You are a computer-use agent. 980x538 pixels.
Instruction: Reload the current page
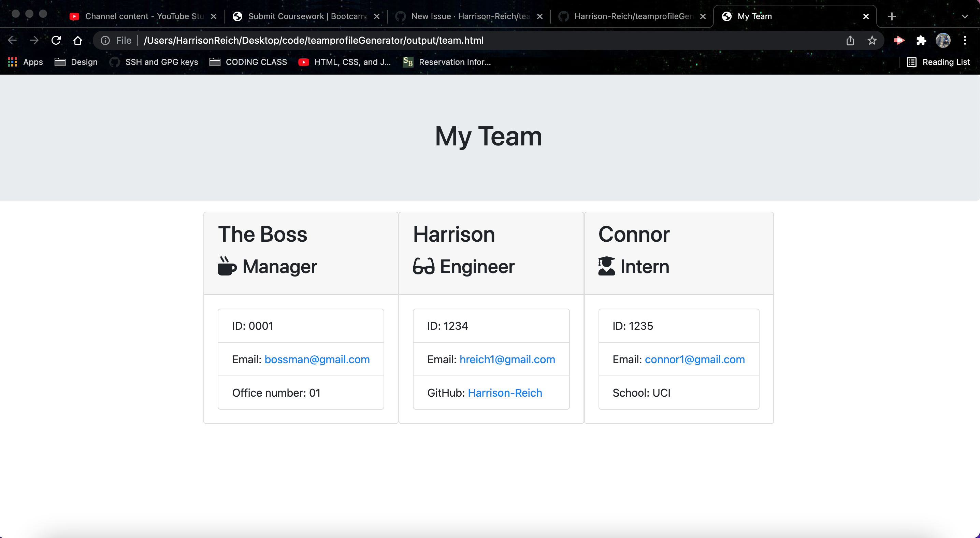click(56, 40)
